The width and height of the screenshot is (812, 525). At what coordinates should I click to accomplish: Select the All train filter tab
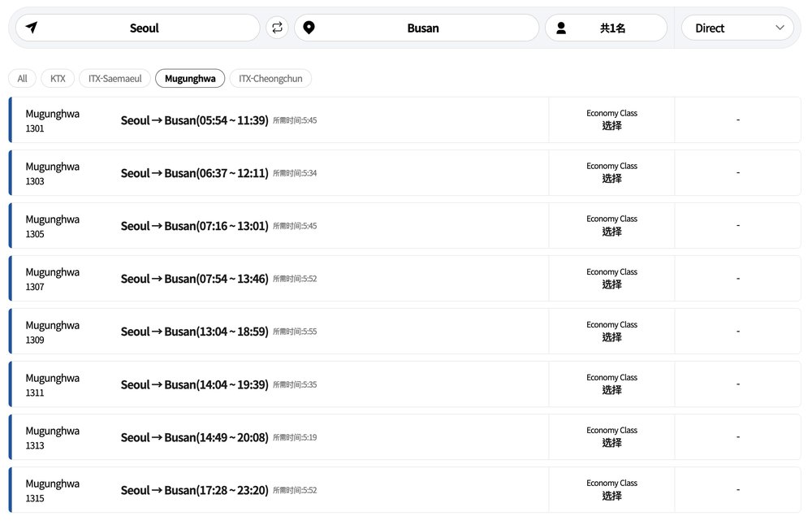click(22, 79)
